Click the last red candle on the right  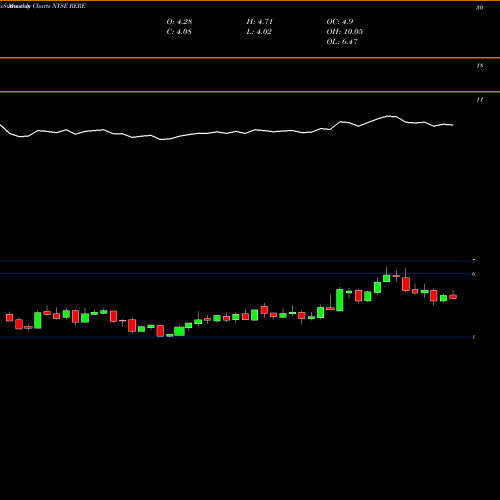(x=453, y=297)
